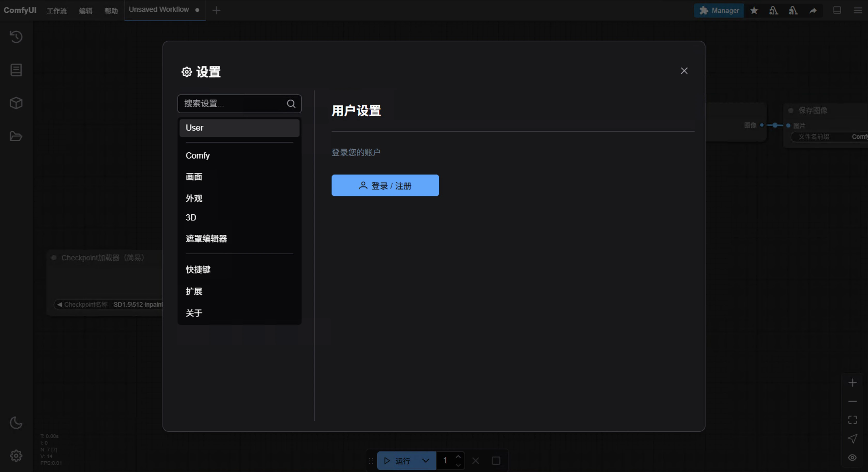Open the workflows browser folder icon
This screenshot has width=868, height=472.
coord(16,136)
